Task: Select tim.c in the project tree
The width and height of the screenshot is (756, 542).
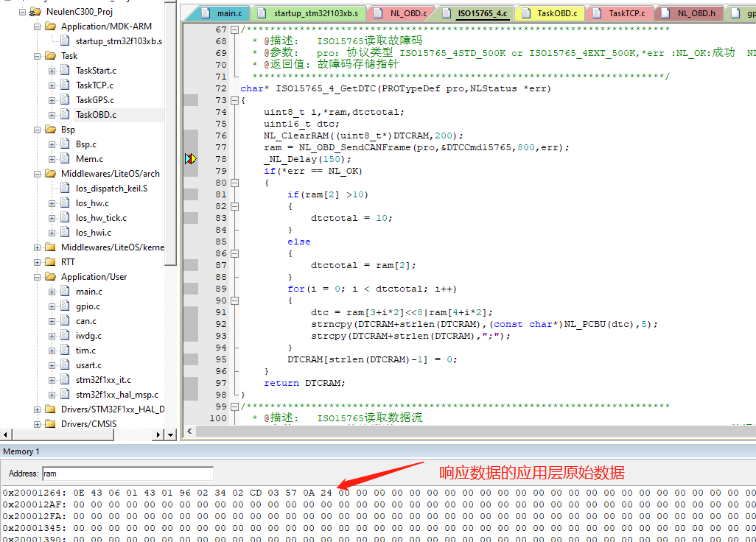Action: click(85, 351)
